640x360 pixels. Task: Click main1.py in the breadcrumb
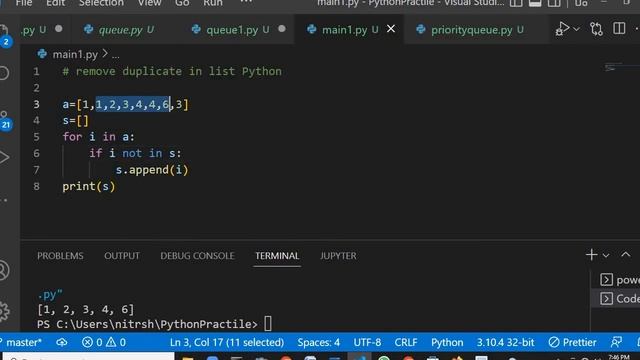(75, 54)
